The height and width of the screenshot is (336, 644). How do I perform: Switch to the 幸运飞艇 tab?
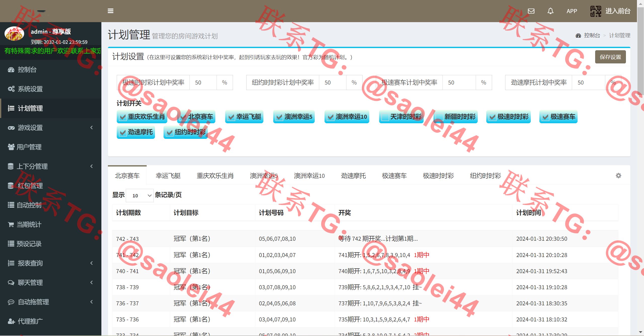point(168,176)
